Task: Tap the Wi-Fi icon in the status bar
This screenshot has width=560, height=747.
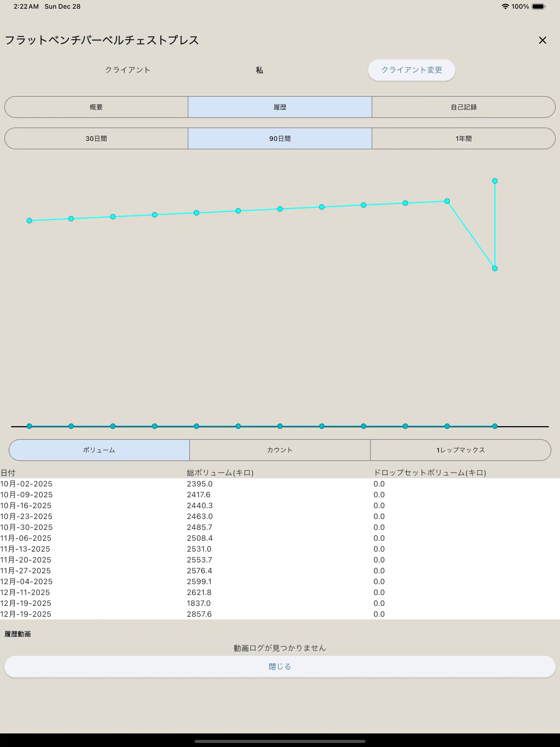Action: point(505,7)
